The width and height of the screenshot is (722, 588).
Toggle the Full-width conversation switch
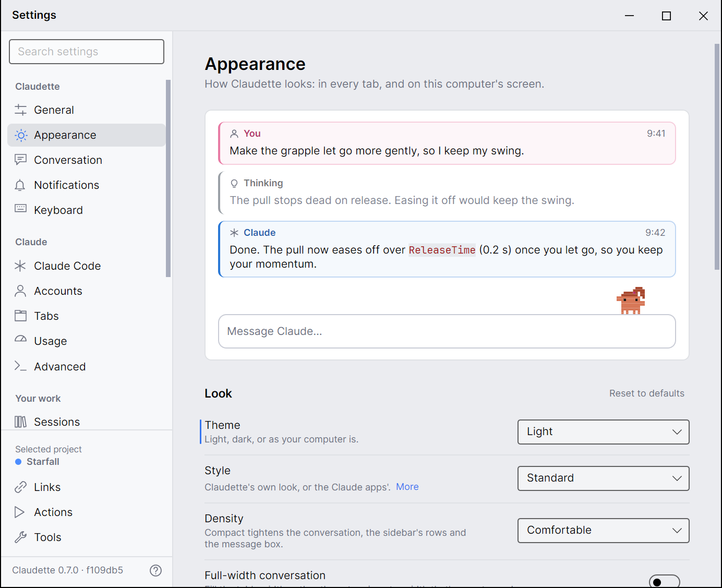coord(664,582)
